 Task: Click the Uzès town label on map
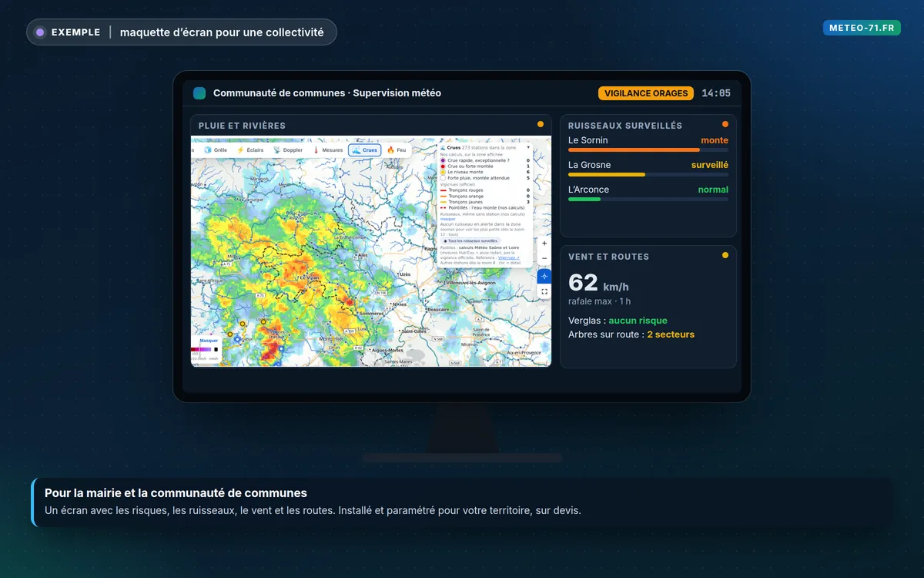(x=405, y=274)
